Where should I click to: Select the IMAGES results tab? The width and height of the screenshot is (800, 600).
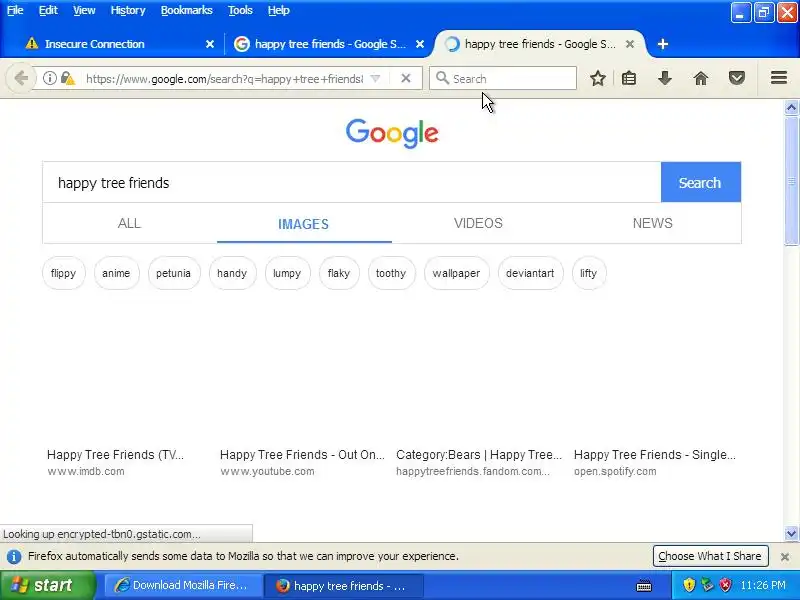pyautogui.click(x=304, y=224)
